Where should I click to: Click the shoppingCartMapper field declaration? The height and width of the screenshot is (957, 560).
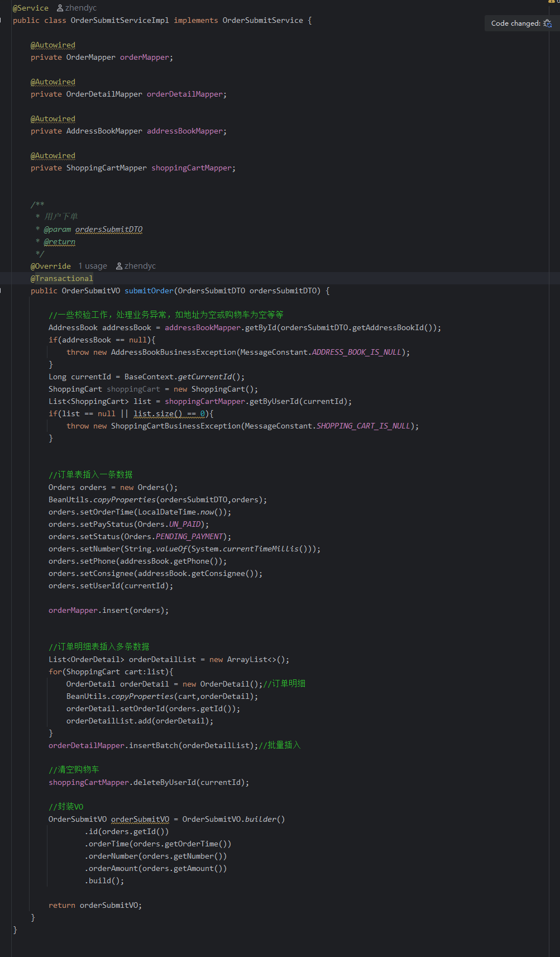coord(133,168)
